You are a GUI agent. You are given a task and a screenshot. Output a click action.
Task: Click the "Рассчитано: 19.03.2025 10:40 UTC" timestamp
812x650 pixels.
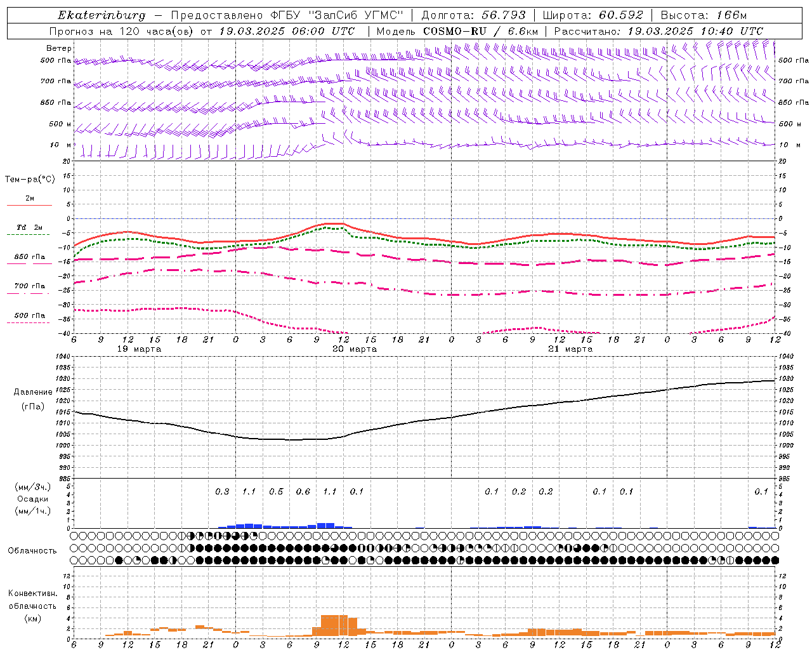point(658,31)
